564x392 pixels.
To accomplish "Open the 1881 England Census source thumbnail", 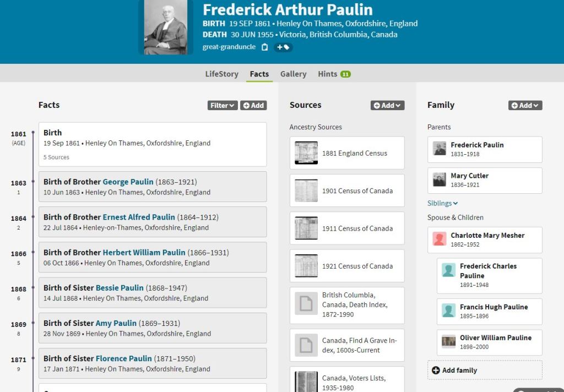I will 306,153.
